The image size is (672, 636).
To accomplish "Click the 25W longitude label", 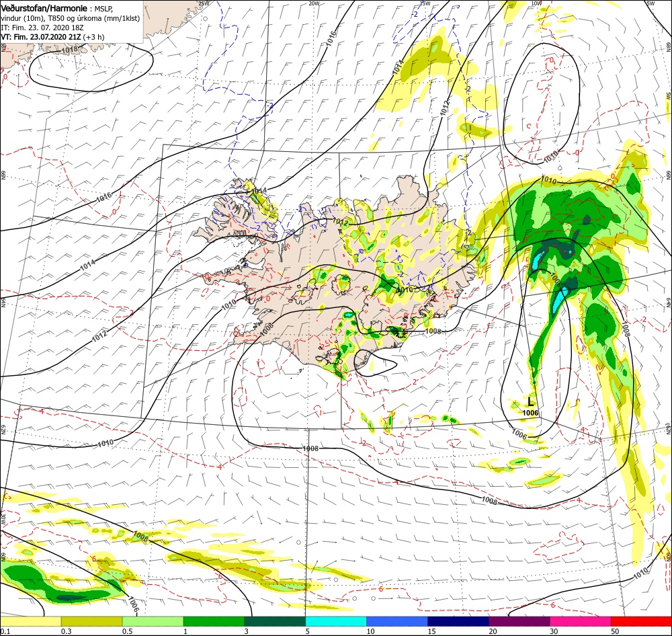I will click(204, 3).
